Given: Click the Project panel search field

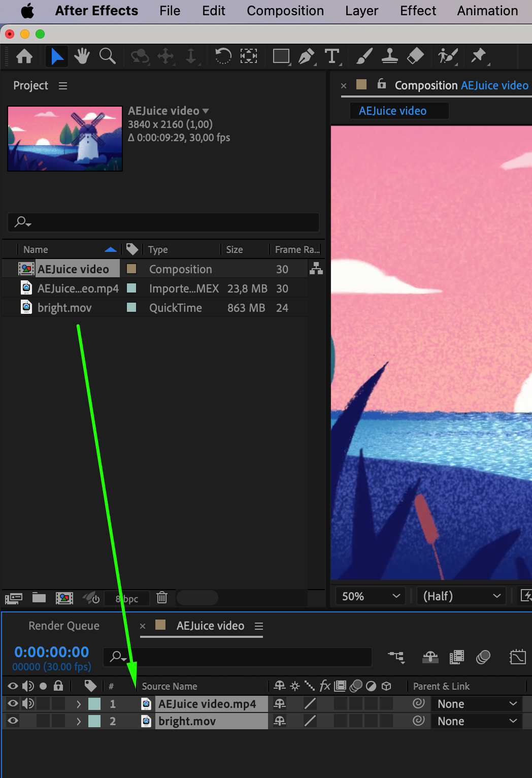Looking at the screenshot, I should click(163, 222).
